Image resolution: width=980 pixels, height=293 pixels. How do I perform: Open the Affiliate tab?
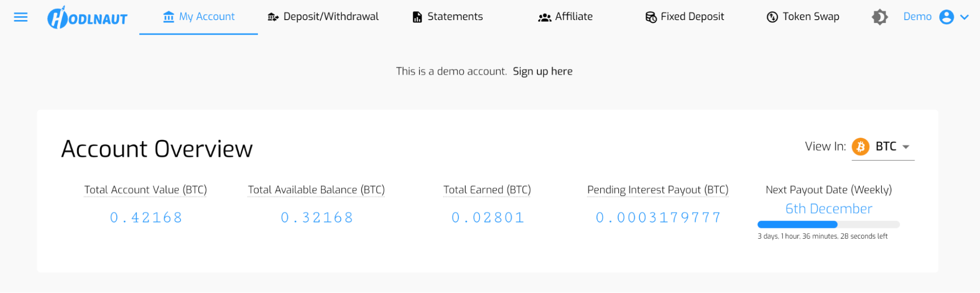coord(574,17)
